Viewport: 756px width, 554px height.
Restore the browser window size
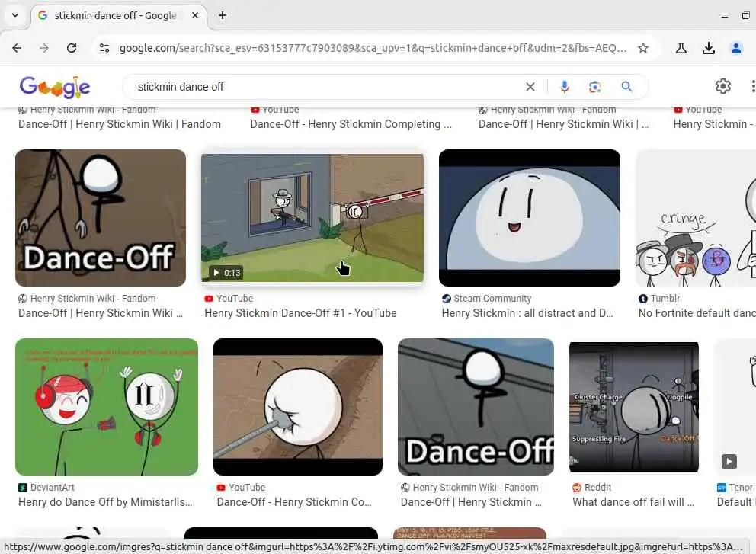click(x=745, y=15)
